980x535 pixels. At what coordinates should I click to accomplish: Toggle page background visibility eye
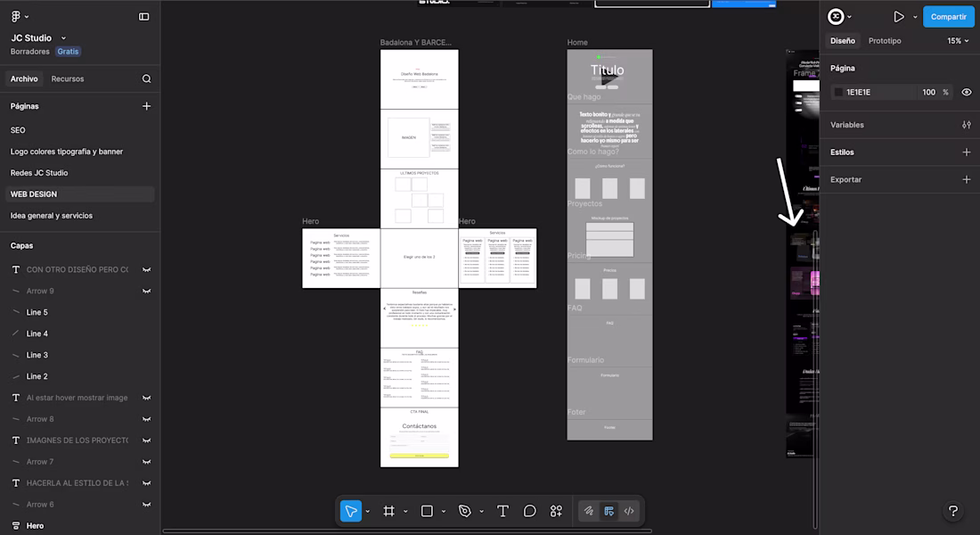967,92
